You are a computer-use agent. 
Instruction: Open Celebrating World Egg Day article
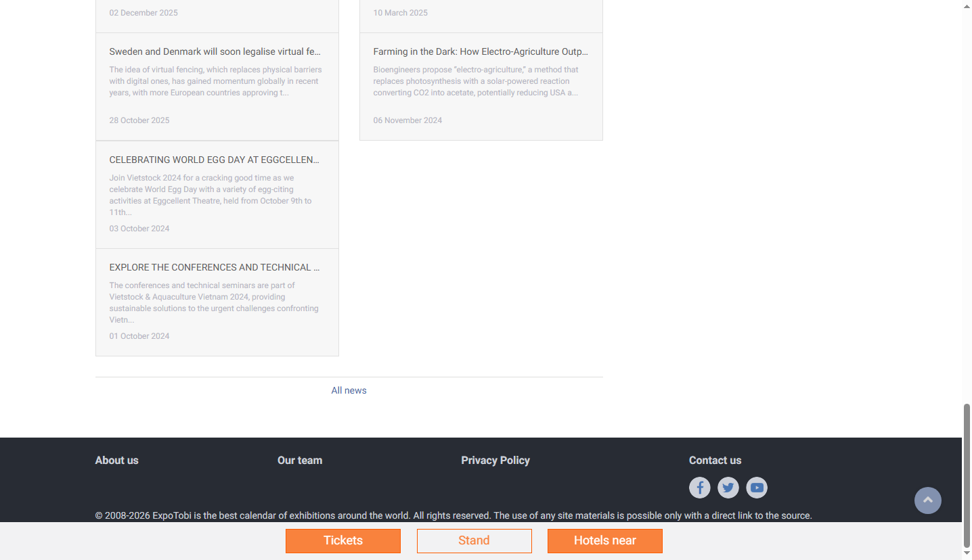click(x=215, y=160)
